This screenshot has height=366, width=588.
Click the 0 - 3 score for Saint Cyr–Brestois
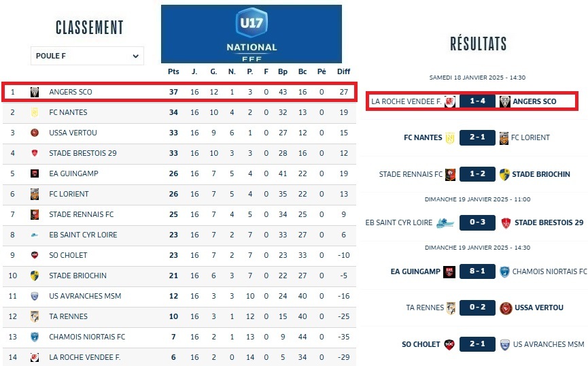point(477,222)
